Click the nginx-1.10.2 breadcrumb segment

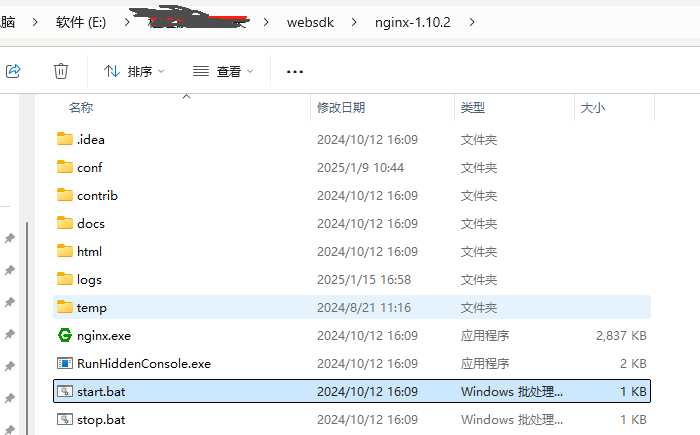click(412, 22)
